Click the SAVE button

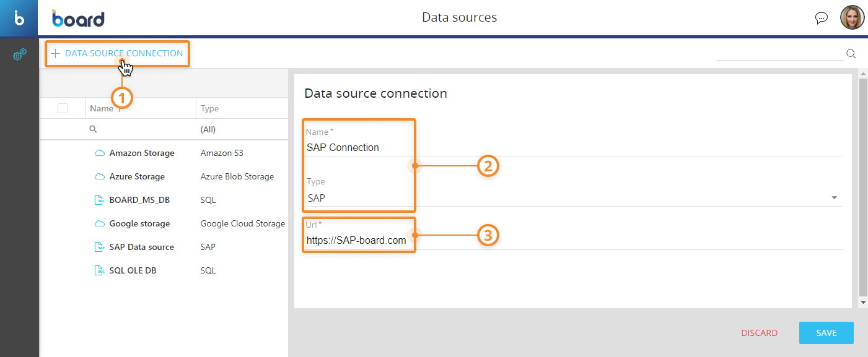pyautogui.click(x=826, y=333)
